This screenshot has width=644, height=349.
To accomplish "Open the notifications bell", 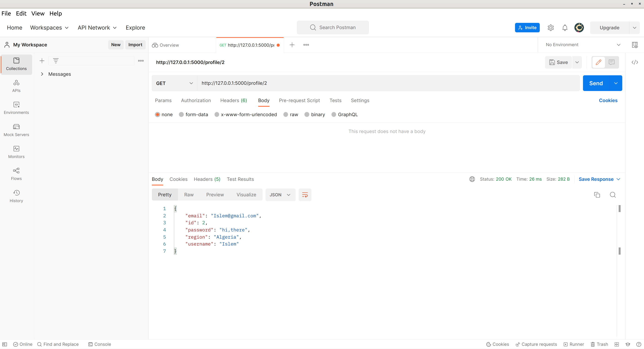I will tap(565, 27).
